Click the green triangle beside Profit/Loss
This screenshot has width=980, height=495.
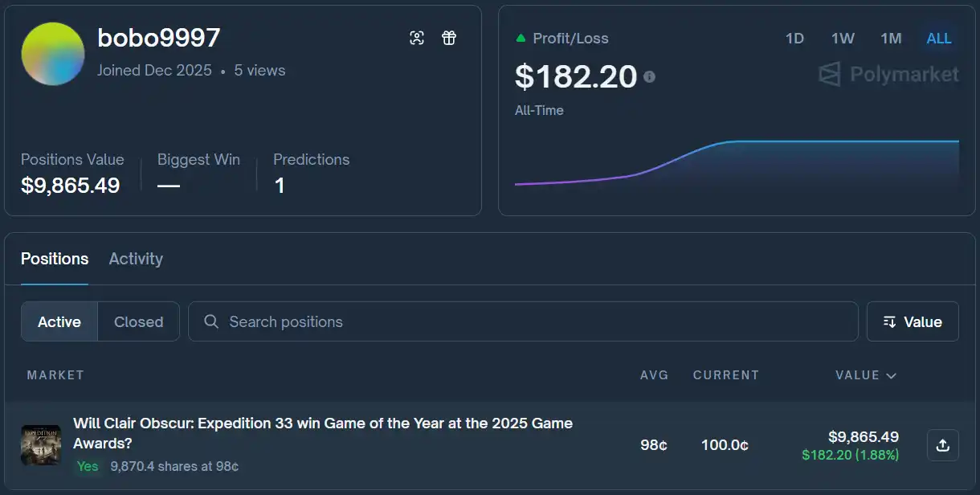(x=522, y=37)
